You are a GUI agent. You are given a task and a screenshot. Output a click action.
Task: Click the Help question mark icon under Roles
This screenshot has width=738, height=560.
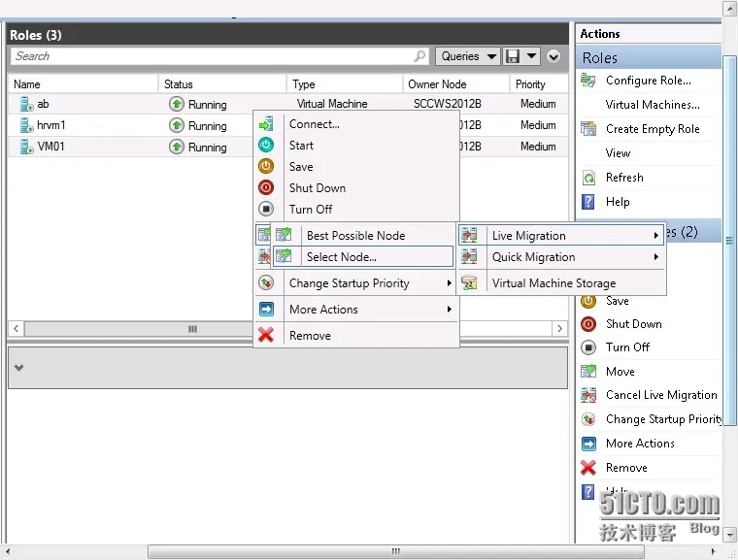pos(587,202)
